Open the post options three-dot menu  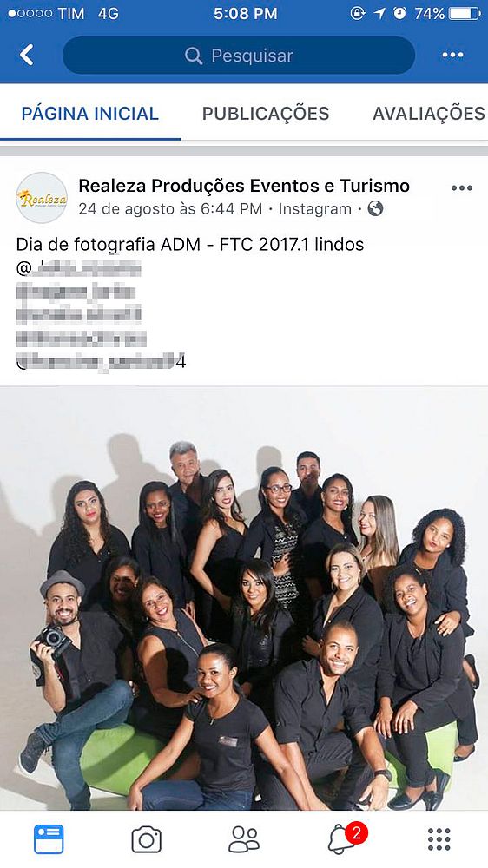461,188
